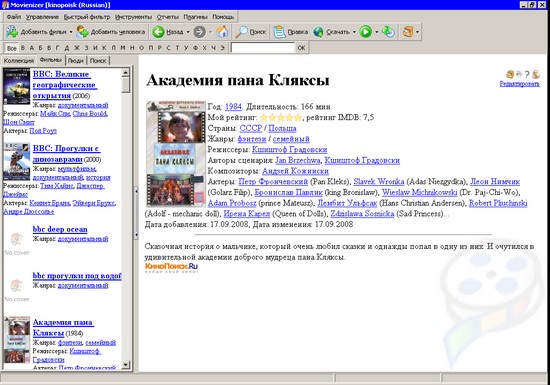550x385 pixels.
Task: Click the KinoPoisk.Ru logo link
Action: click(x=172, y=267)
